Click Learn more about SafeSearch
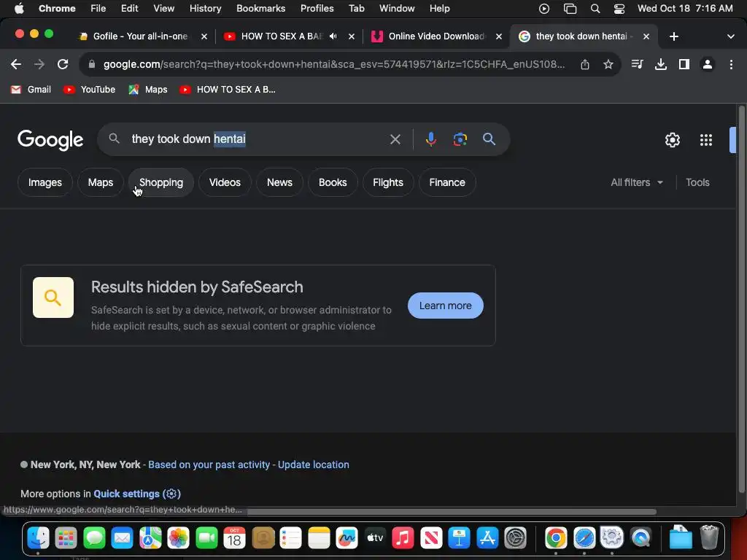Viewport: 747px width, 560px height. pyautogui.click(x=446, y=306)
